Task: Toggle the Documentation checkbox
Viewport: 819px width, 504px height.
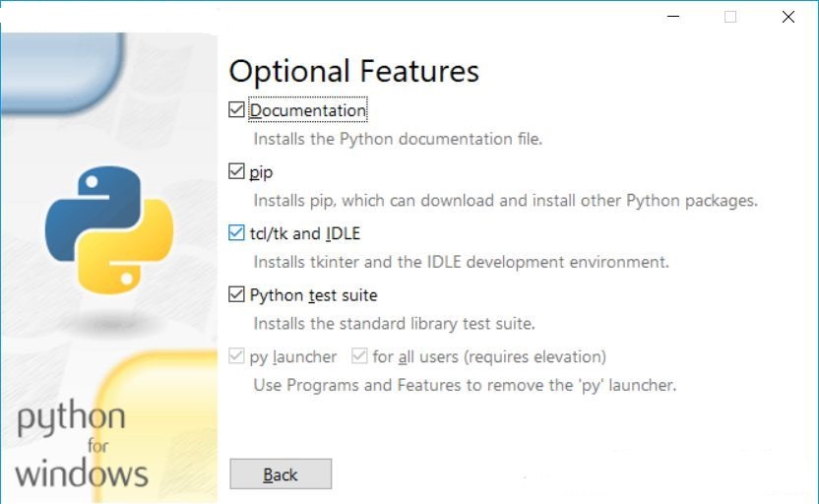Action: (236, 110)
